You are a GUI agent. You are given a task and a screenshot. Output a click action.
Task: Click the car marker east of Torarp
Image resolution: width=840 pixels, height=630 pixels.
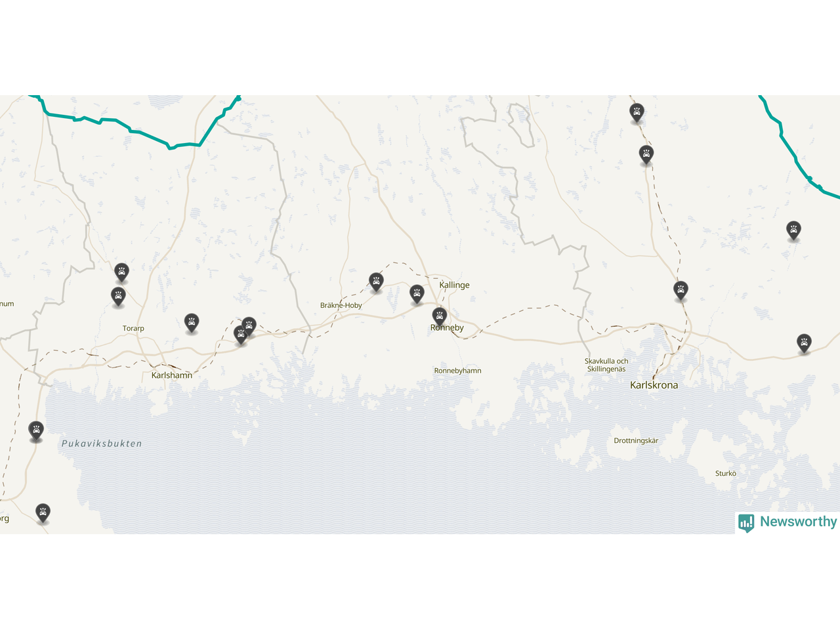192,322
